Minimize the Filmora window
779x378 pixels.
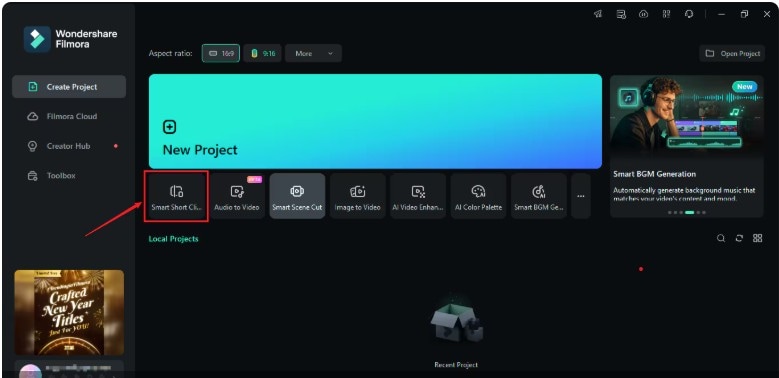coord(721,14)
